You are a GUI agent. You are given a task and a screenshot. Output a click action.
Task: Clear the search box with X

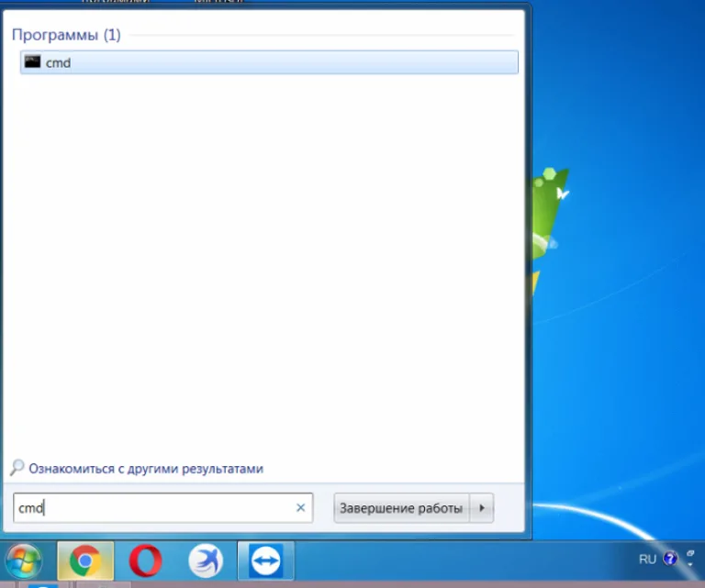[x=301, y=507]
